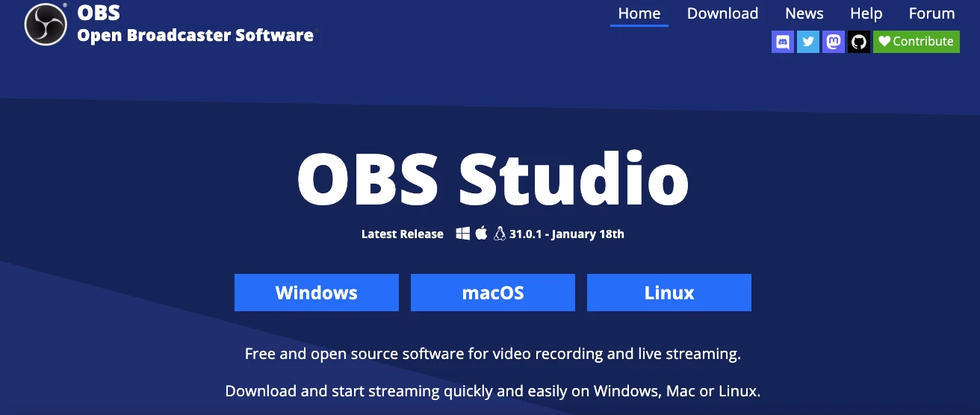
Task: Open the Help nav item
Action: (x=866, y=13)
